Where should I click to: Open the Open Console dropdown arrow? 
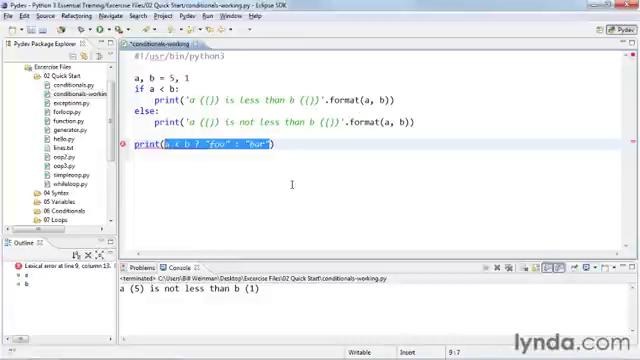click(614, 268)
